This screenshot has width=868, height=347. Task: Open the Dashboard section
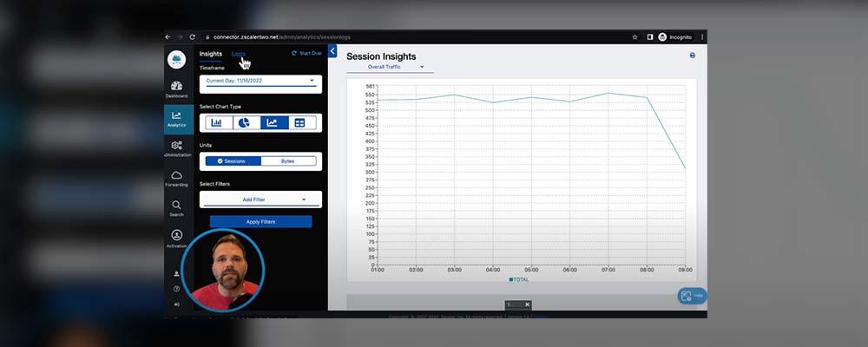[176, 89]
